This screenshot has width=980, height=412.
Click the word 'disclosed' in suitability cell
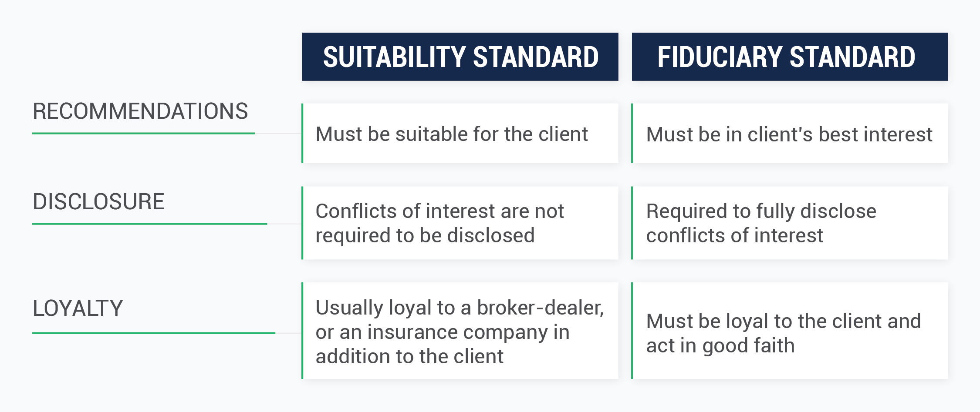coord(491,235)
